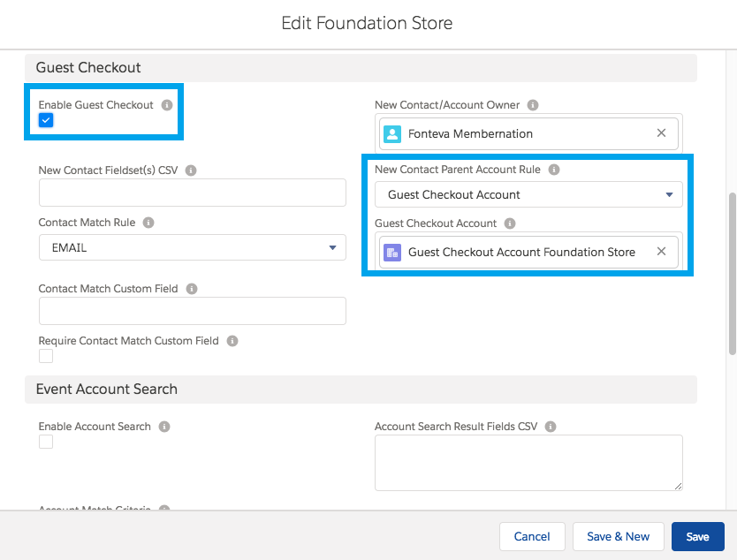Uncheck the Enable Guest Checkout checkbox

tap(46, 120)
